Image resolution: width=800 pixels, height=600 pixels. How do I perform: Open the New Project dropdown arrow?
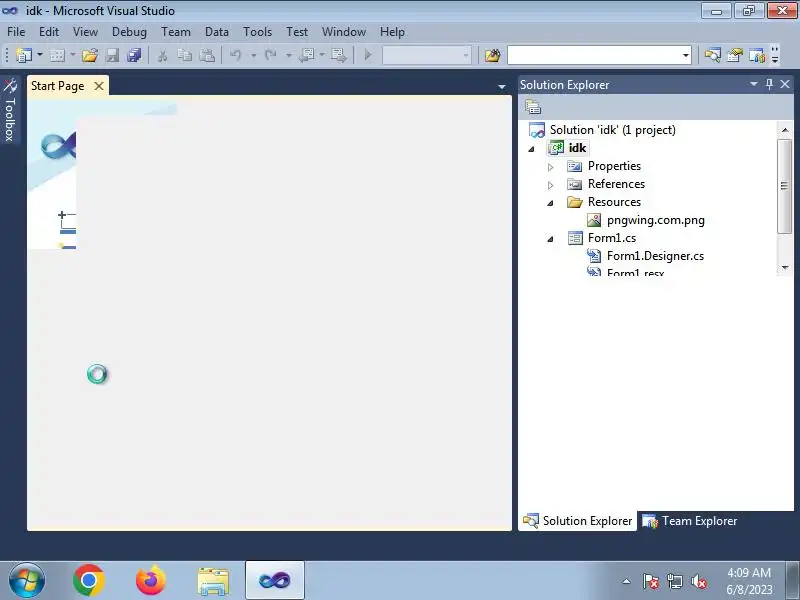[x=40, y=55]
